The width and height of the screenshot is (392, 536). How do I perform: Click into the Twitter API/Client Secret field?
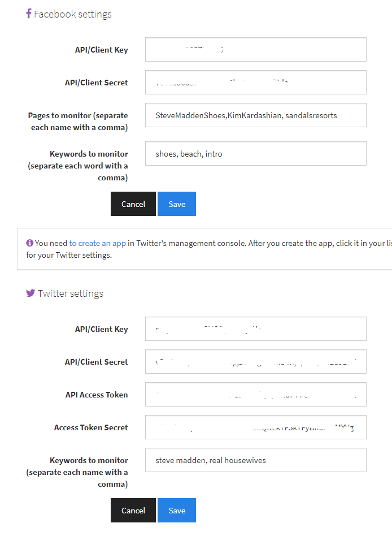point(255,362)
